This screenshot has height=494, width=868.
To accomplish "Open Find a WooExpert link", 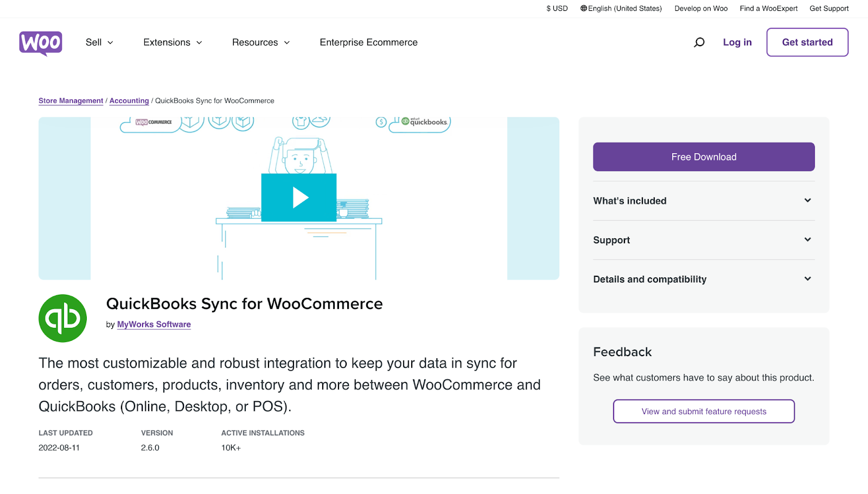I will tap(769, 9).
